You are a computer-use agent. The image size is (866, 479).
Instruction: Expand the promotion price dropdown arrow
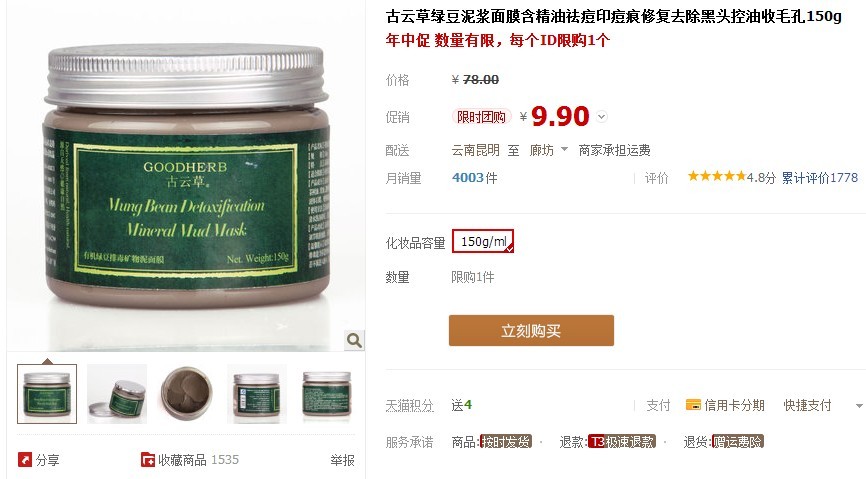coord(602,117)
